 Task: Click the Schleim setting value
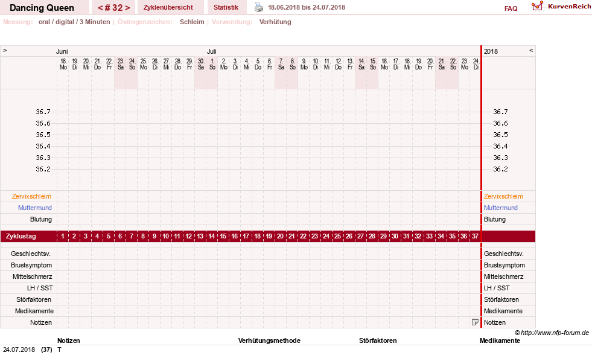click(192, 22)
